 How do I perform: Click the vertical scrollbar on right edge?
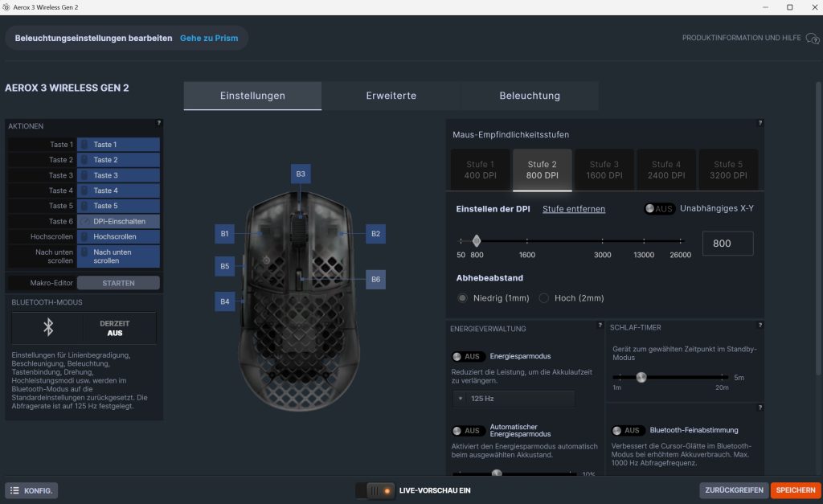click(x=817, y=228)
